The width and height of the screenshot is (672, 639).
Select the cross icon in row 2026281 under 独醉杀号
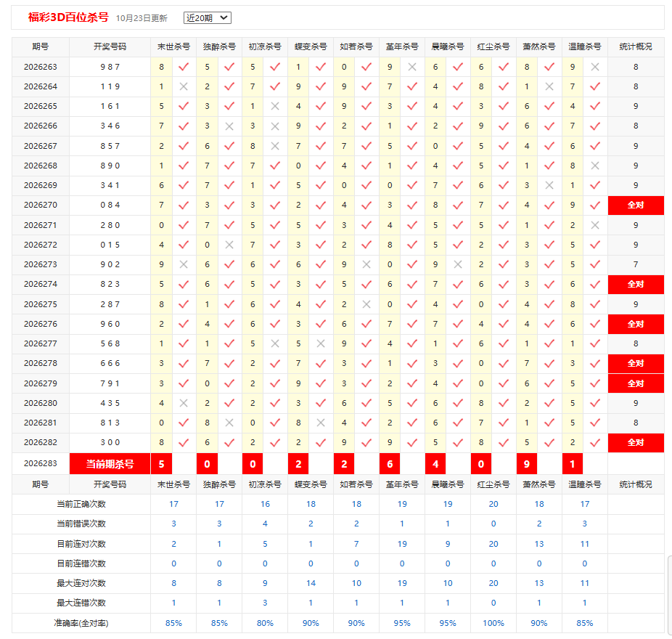coord(229,423)
